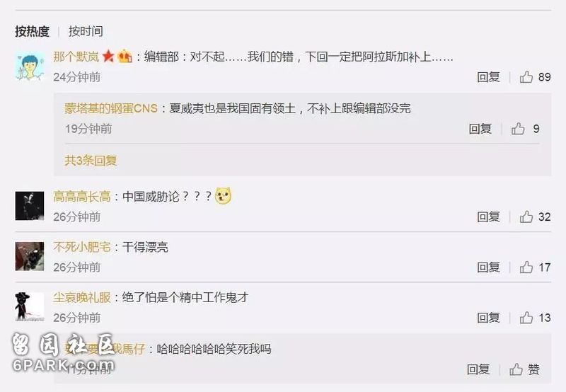Click the red star badge beside 那个默岚
Image resolution: width=566 pixels, height=392 pixels.
[x=108, y=57]
